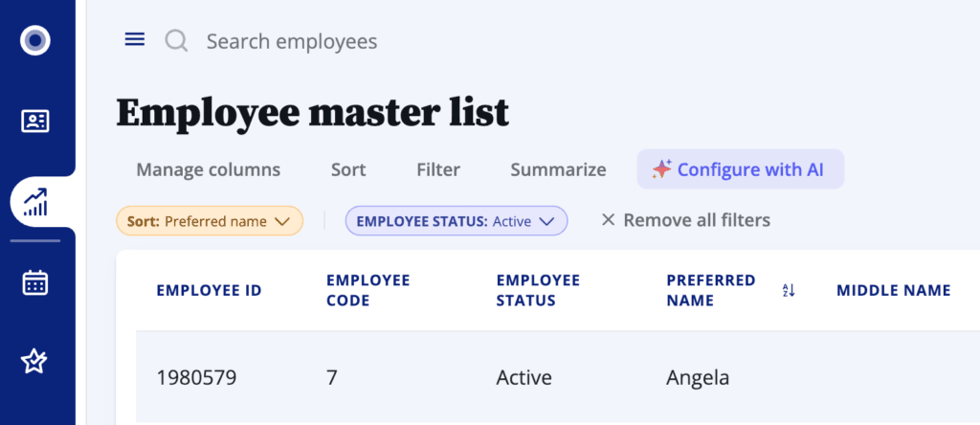
Task: Click the sparkle icon on Configure with AI
Action: point(661,169)
